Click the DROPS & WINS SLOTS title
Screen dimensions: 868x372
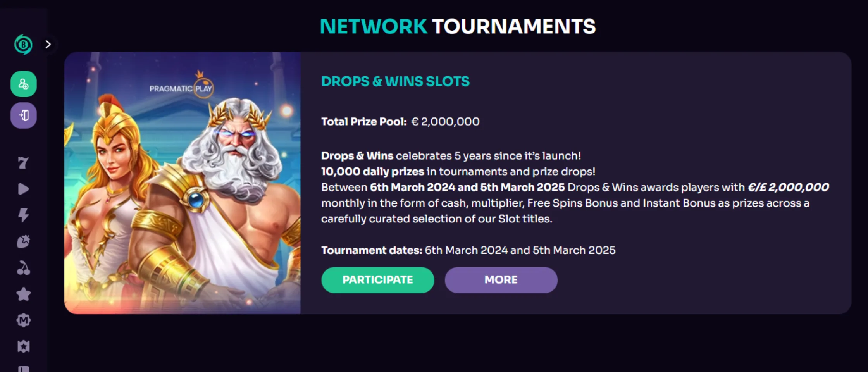pyautogui.click(x=395, y=81)
